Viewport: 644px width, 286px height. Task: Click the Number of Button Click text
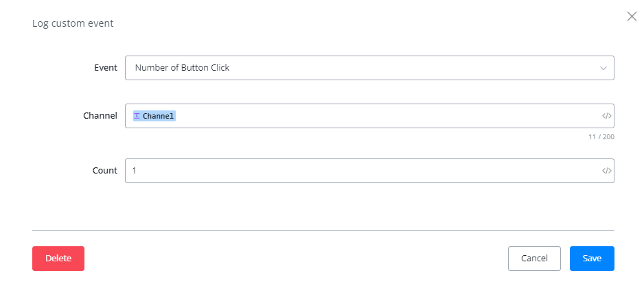tap(182, 68)
